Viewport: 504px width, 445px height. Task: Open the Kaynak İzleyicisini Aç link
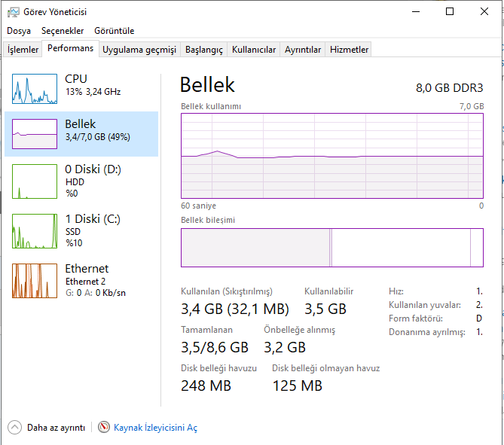click(x=155, y=428)
